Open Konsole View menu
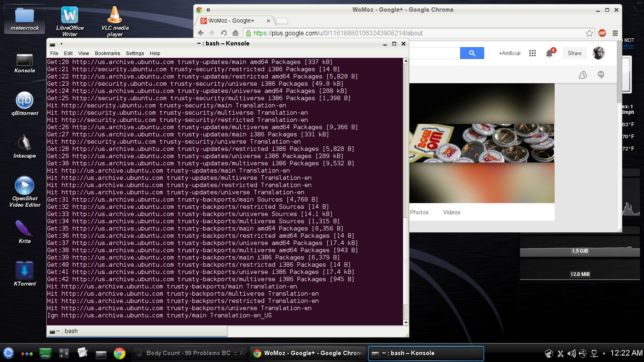 pyautogui.click(x=84, y=53)
